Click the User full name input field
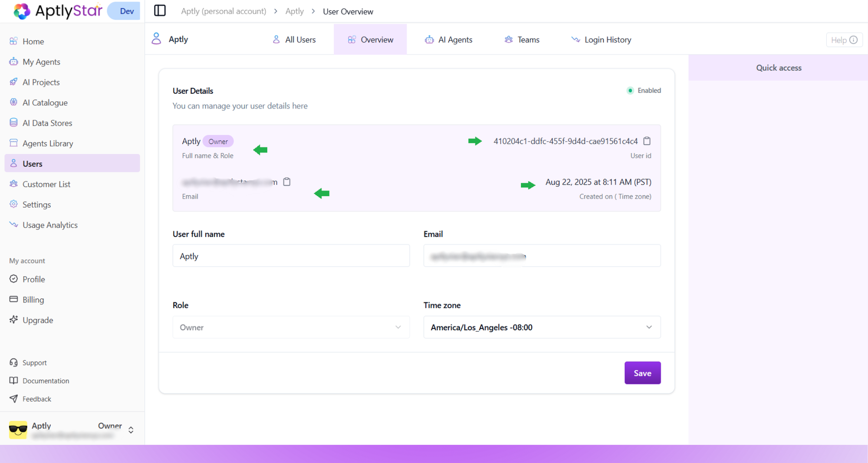 (x=291, y=256)
